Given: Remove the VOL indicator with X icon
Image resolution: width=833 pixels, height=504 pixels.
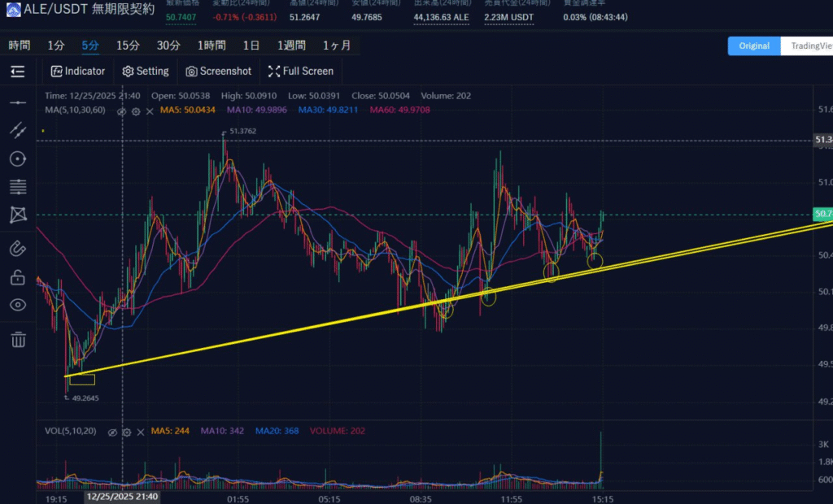Looking at the screenshot, I should pos(140,431).
